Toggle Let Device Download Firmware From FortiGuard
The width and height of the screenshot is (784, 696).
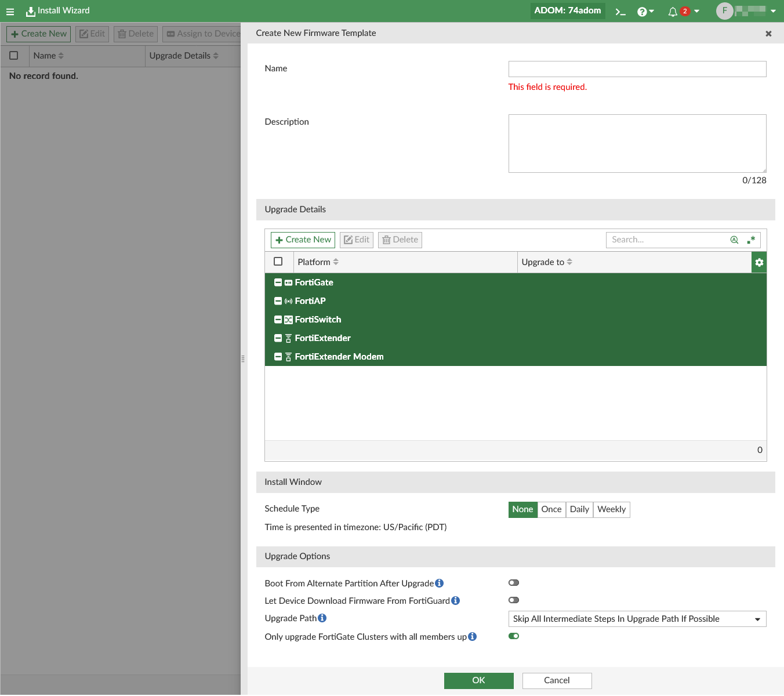tap(514, 600)
